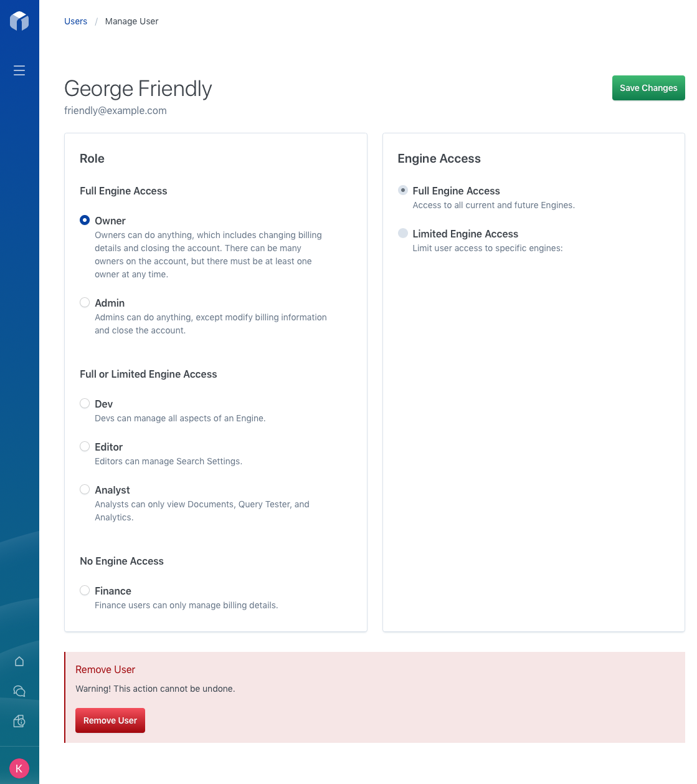
Task: Open the chat bubbles icon in sidebar
Action: [19, 691]
